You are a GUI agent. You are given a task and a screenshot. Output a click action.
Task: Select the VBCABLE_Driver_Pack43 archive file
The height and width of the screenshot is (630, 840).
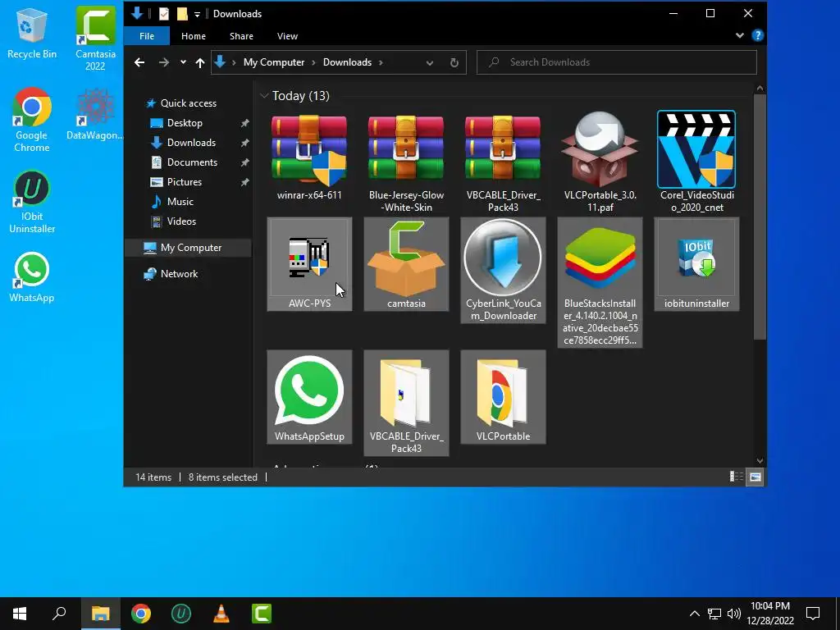point(503,163)
